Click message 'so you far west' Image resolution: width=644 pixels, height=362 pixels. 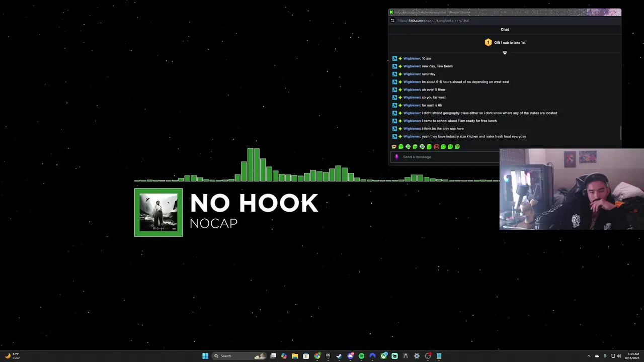click(434, 98)
